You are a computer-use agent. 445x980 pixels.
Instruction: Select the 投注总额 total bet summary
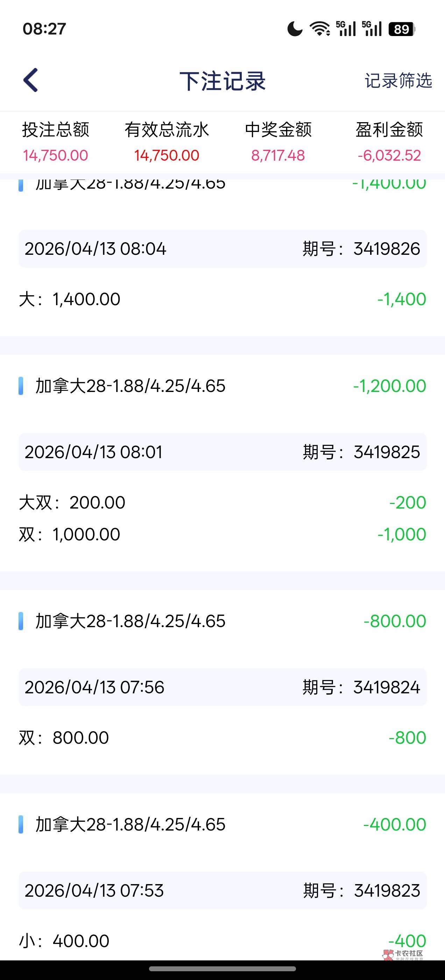[x=56, y=141]
